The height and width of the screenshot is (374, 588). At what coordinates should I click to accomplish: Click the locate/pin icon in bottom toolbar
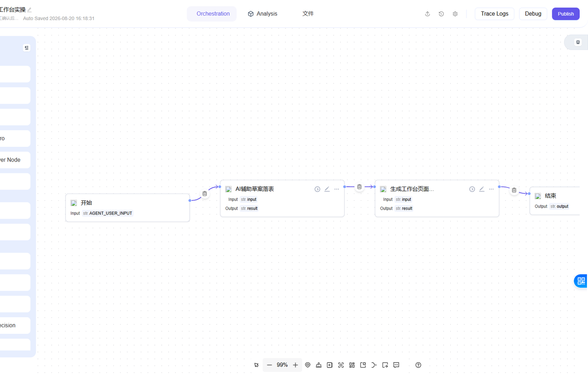coord(307,365)
